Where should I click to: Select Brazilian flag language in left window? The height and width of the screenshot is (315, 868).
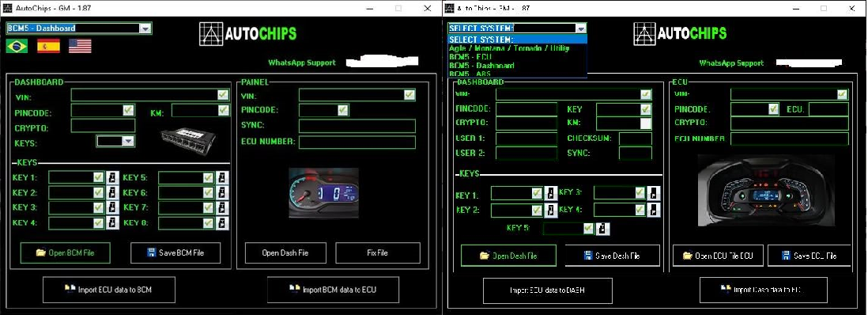(x=17, y=46)
